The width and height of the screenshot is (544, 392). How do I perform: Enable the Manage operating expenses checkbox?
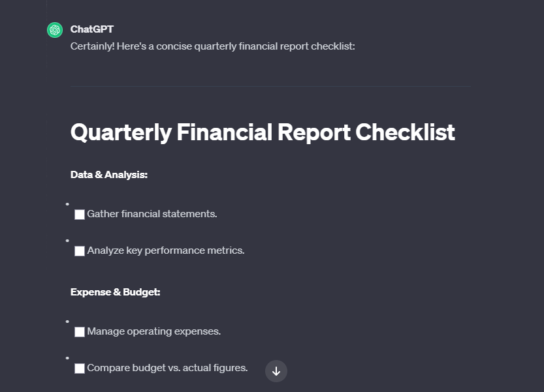(x=80, y=332)
